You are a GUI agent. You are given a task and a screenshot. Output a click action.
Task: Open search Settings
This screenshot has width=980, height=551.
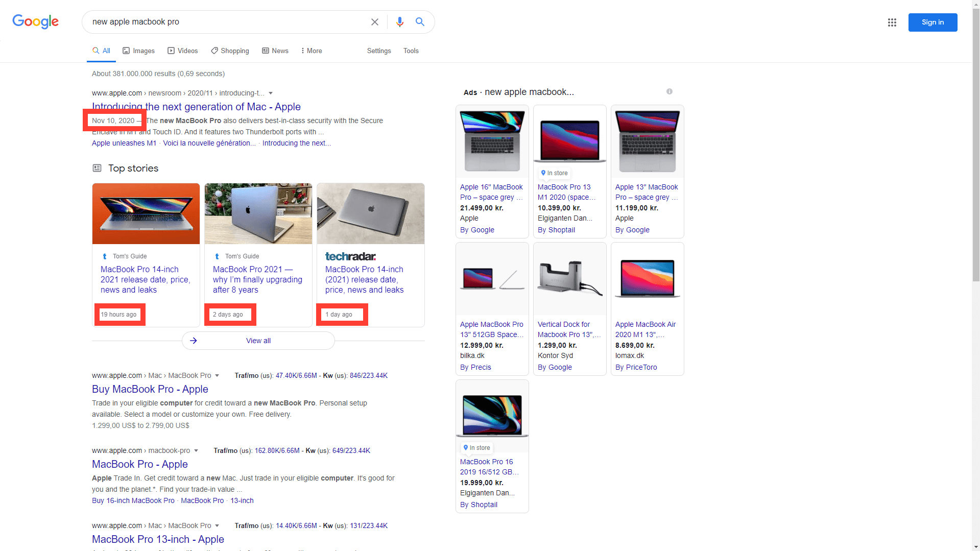(379, 51)
